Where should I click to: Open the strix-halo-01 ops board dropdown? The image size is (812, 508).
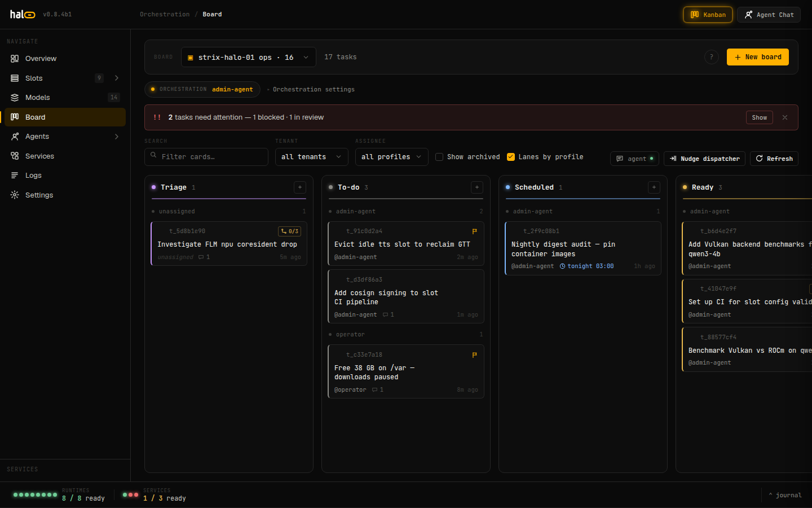point(248,57)
